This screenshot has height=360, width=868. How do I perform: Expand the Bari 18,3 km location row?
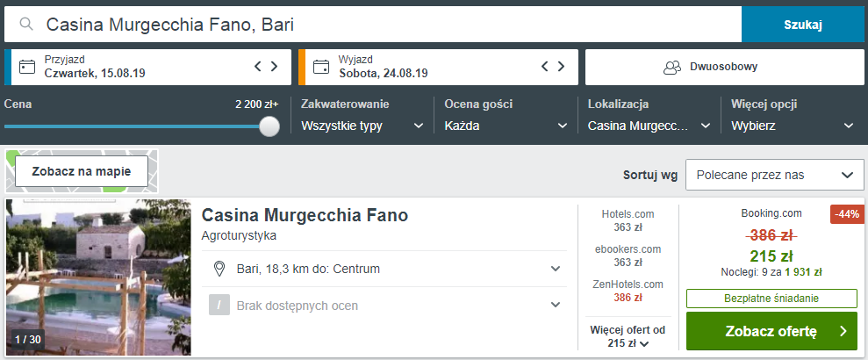click(x=384, y=270)
